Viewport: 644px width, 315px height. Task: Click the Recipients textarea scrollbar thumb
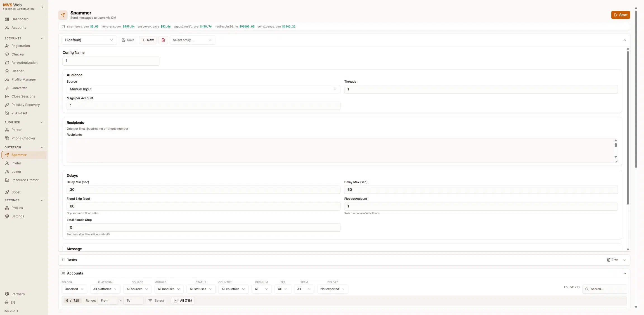[615, 145]
